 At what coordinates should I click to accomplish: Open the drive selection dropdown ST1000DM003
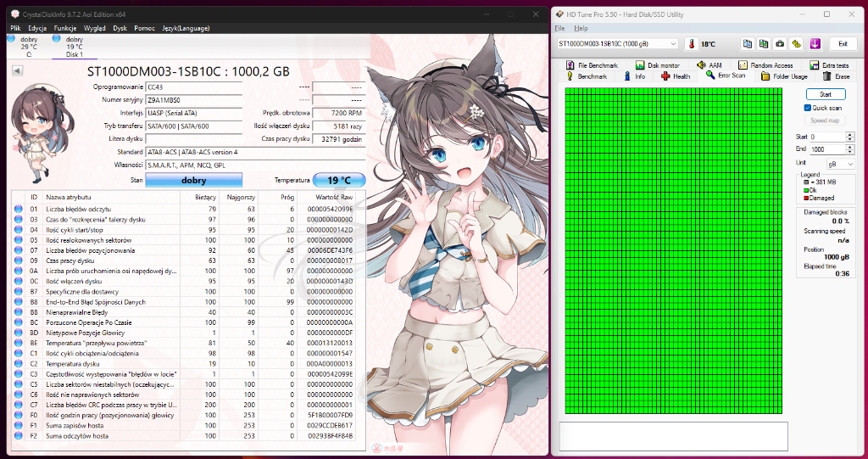(x=617, y=44)
